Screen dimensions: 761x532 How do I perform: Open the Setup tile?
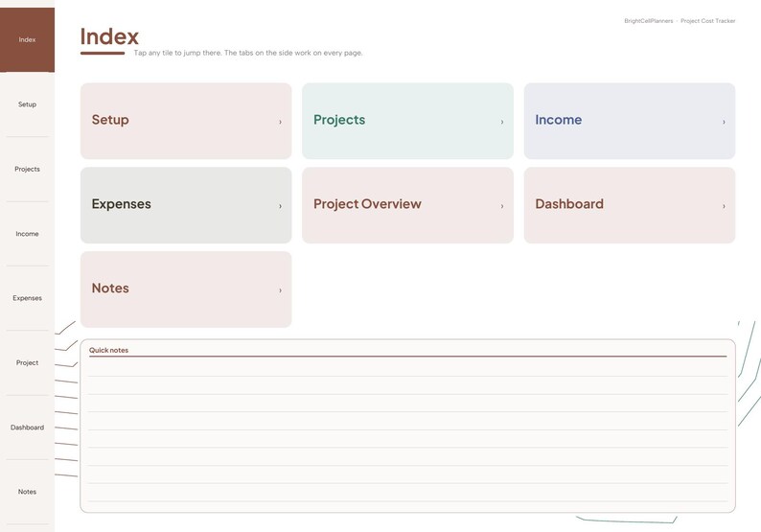pos(186,121)
